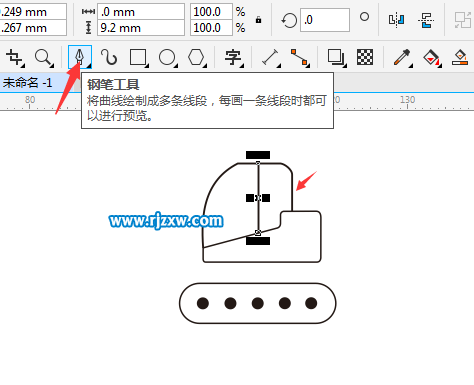Select the Ellipse tool
This screenshot has width=474, height=385.
[x=167, y=57]
